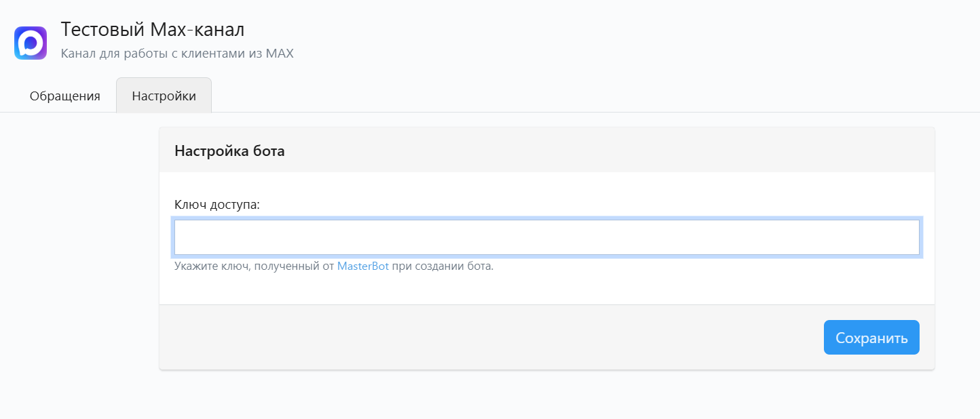Switch to the Настройки tab
The image size is (980, 419).
(x=164, y=96)
